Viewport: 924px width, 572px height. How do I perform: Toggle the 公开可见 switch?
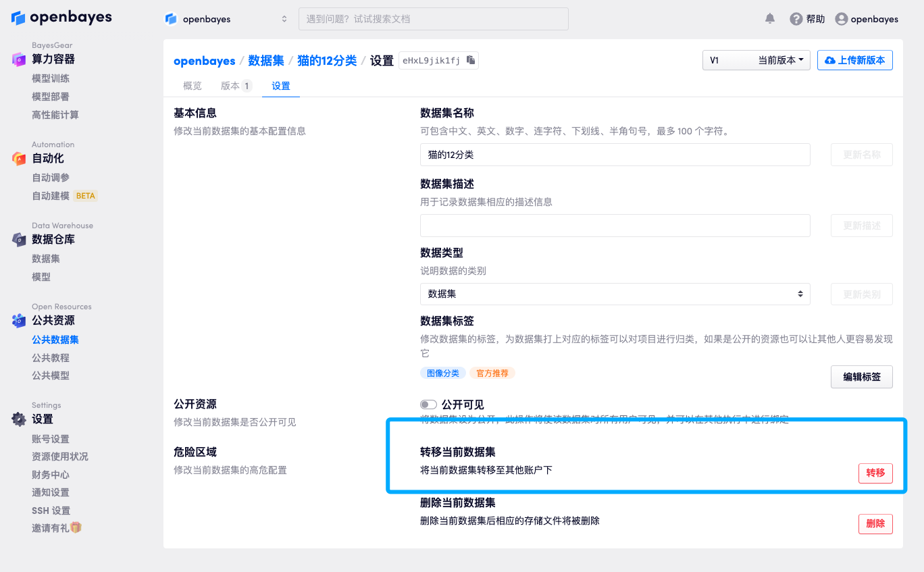[x=428, y=405]
